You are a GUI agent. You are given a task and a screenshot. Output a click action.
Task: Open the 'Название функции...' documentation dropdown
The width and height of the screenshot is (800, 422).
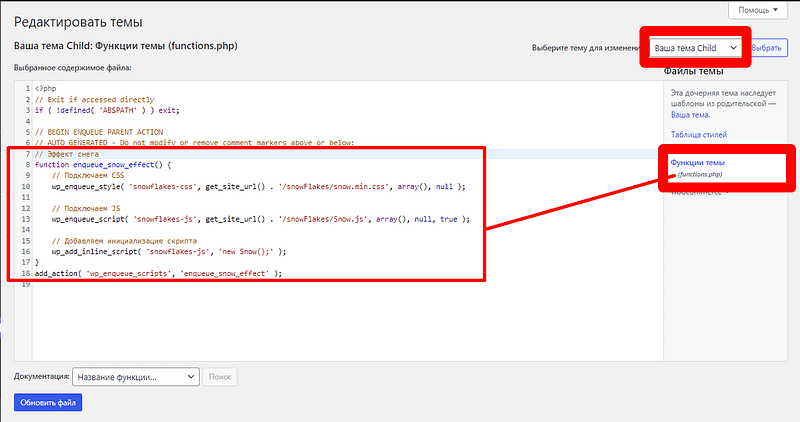click(135, 377)
